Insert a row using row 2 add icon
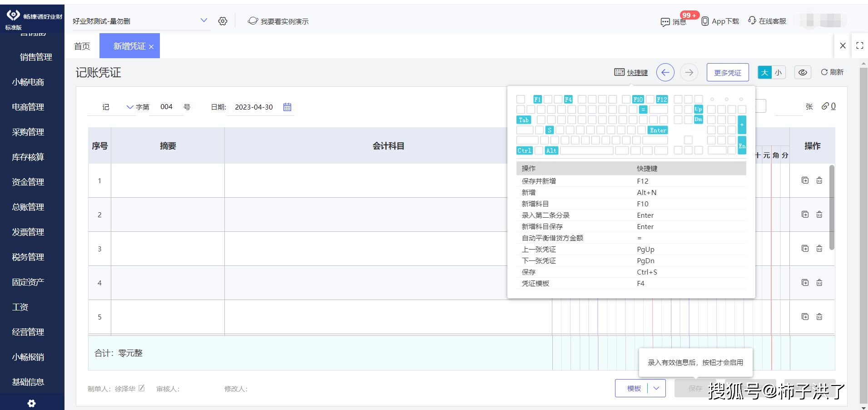Screen dimensions: 868x410 click(x=805, y=215)
